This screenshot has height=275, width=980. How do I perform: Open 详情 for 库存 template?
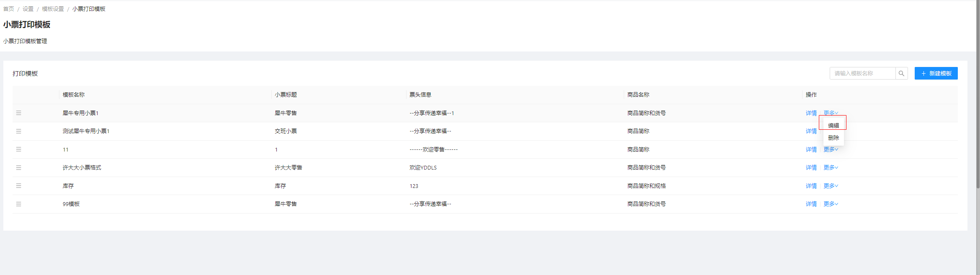[x=811, y=186]
